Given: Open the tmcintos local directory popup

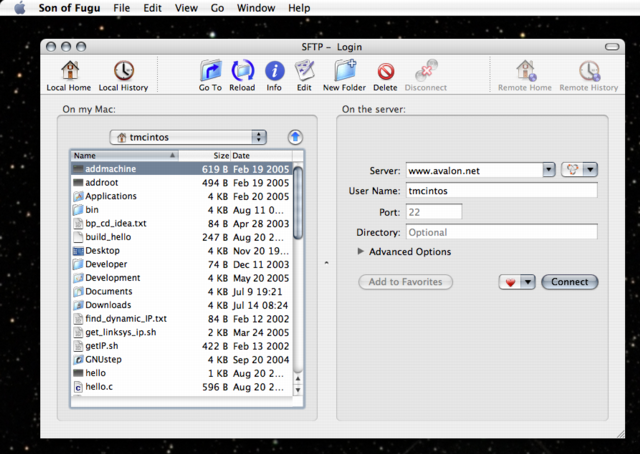Looking at the screenshot, I should (x=188, y=137).
